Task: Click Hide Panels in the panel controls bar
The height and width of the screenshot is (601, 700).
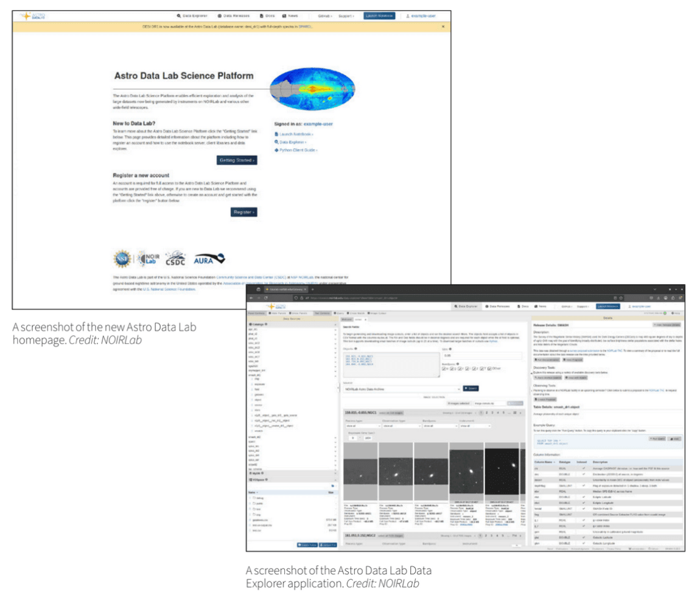Action: click(x=277, y=313)
